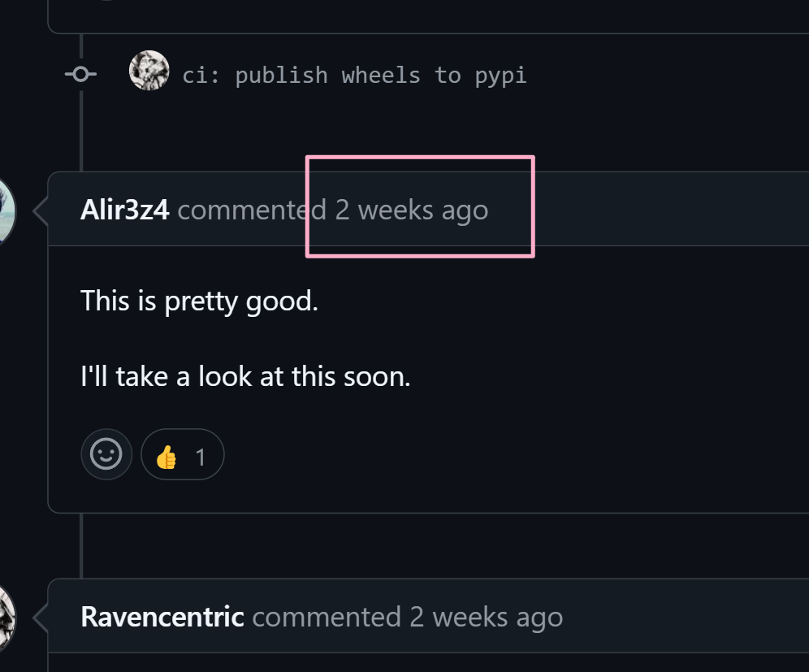Click "I'll take a look at this soon."
This screenshot has width=809, height=672.
(x=245, y=376)
